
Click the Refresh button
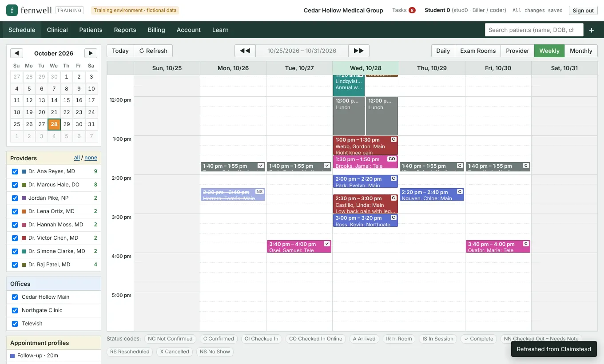point(153,51)
